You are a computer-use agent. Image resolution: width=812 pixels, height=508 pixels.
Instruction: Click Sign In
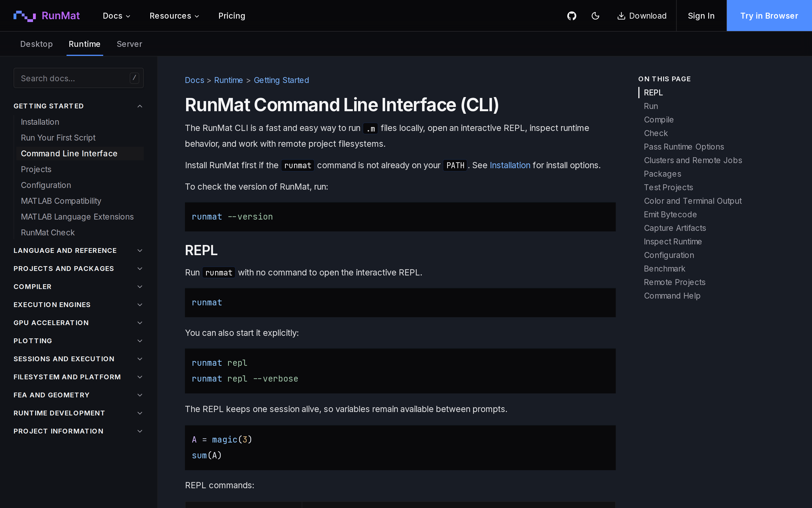(701, 16)
